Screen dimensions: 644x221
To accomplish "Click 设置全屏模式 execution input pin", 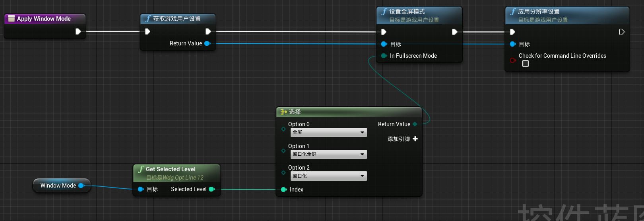I will coord(384,32).
